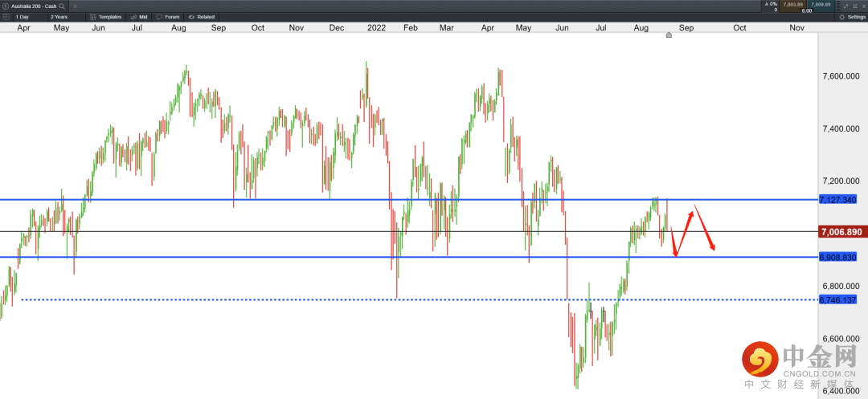This screenshot has width=868, height=399.
Task: Pop out the chart into new window
Action: tap(854, 5)
